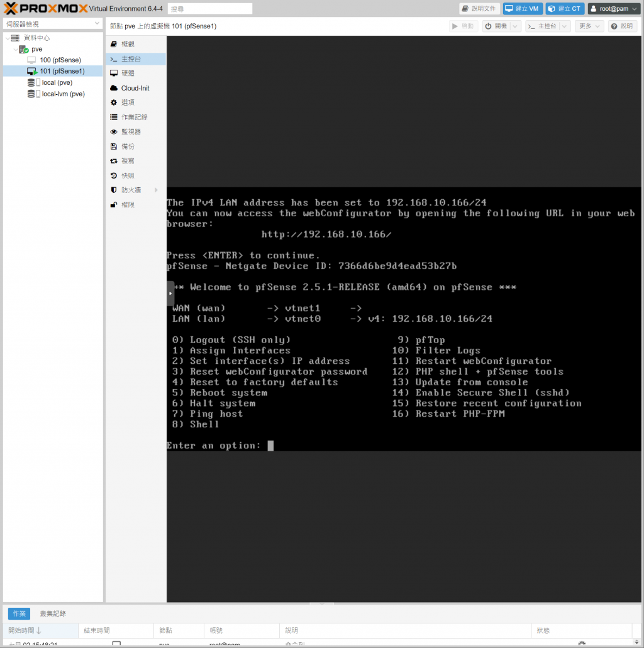Screen dimensions: 644x648
Task: Open the 概觀 summary tab
Action: point(136,44)
